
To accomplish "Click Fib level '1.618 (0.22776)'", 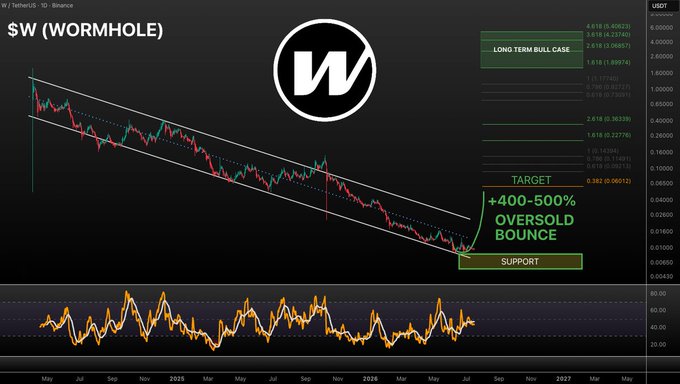I will click(609, 135).
